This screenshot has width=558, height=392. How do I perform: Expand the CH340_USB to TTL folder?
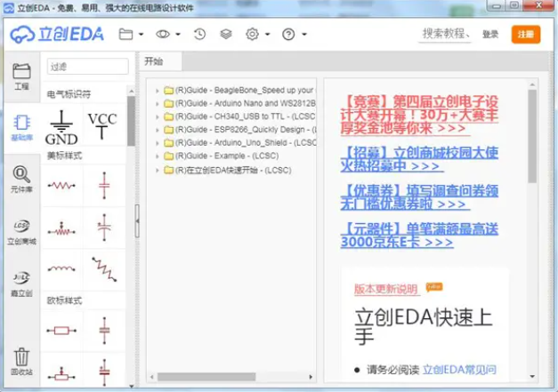coord(157,117)
